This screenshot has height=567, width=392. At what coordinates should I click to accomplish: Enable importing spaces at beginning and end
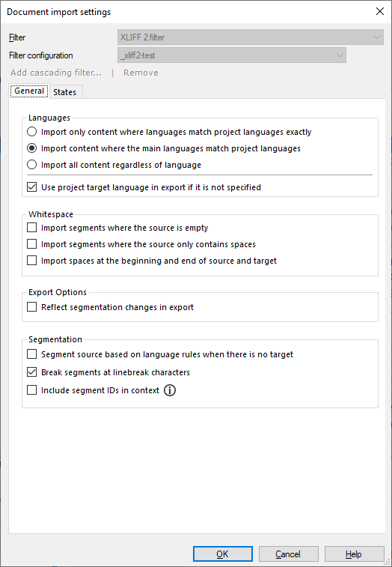[31, 261]
